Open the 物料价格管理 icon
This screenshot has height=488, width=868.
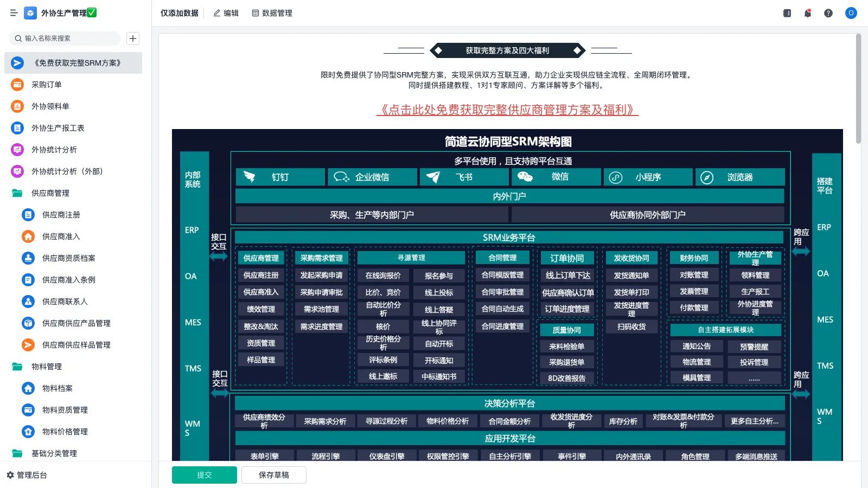28,432
